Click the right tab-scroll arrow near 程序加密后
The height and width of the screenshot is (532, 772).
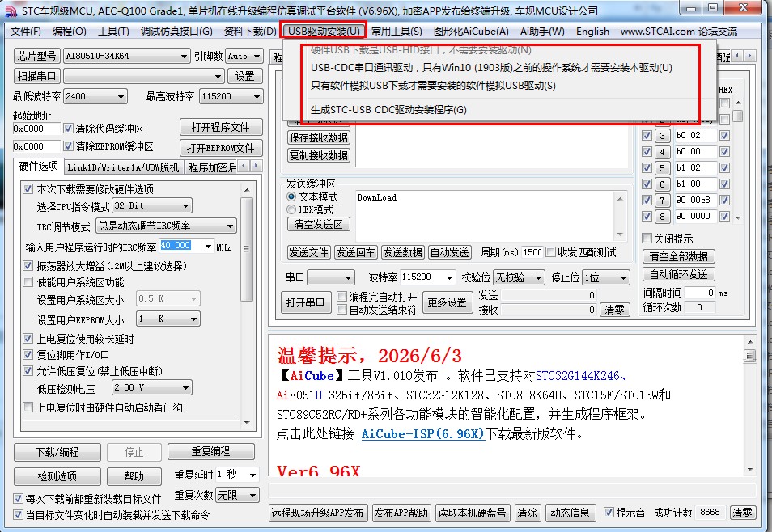257,167
